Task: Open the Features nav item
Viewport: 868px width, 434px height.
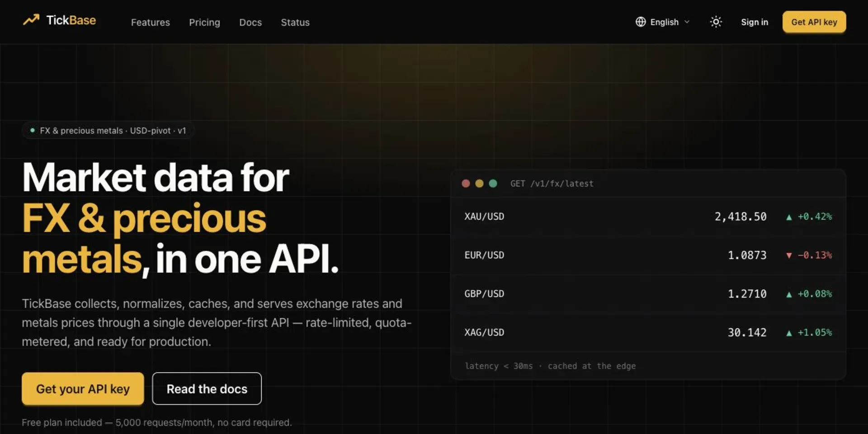Action: point(151,22)
